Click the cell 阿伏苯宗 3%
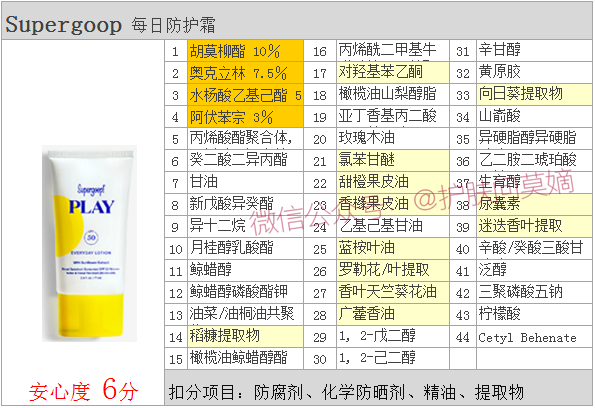Image resolution: width=595 pixels, height=408 pixels. tap(246, 117)
